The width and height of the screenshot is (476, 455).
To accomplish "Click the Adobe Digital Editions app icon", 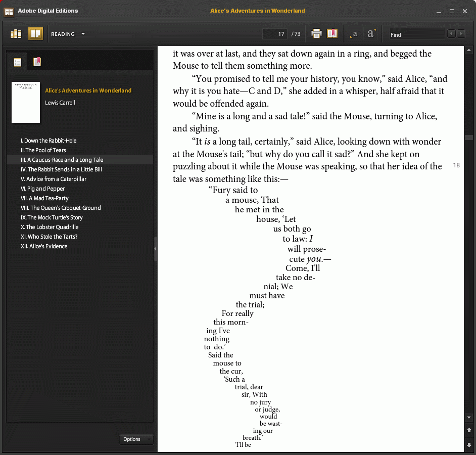I will point(9,12).
